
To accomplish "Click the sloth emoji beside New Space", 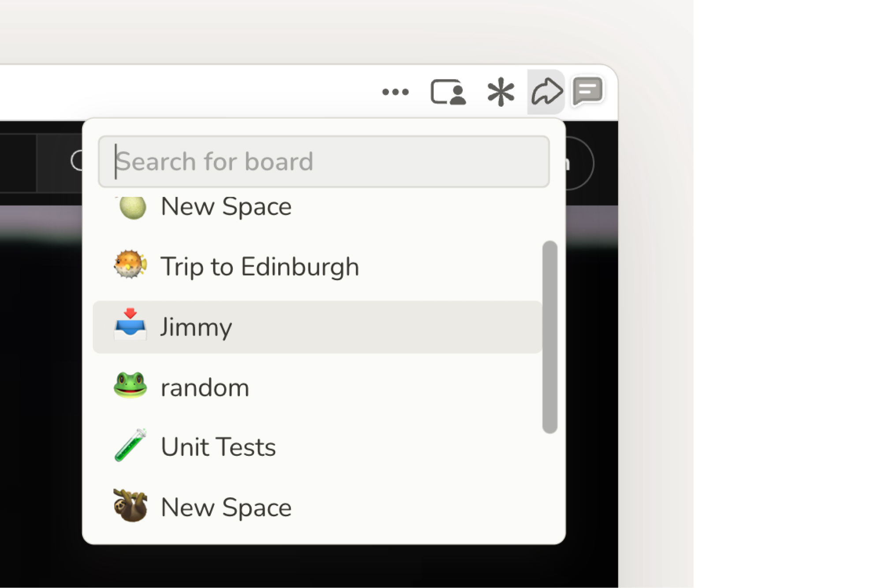I will click(x=130, y=506).
